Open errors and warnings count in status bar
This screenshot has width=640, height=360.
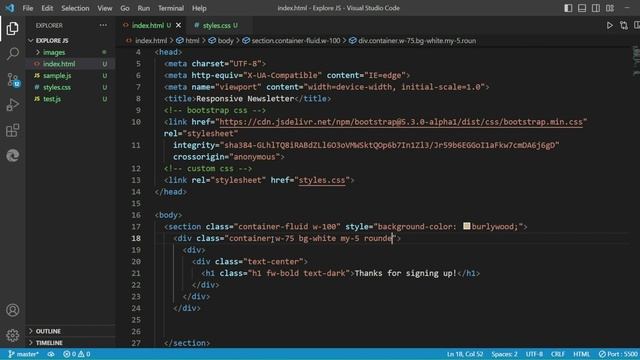76,354
